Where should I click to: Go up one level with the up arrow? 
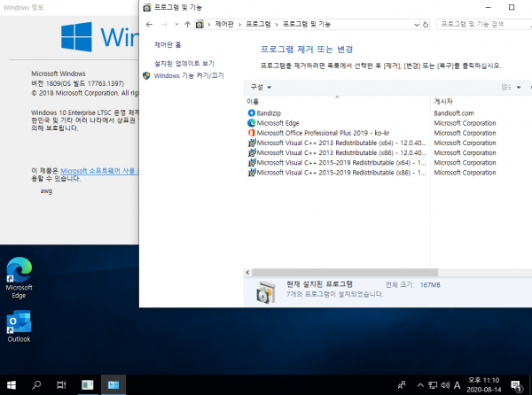coord(187,25)
